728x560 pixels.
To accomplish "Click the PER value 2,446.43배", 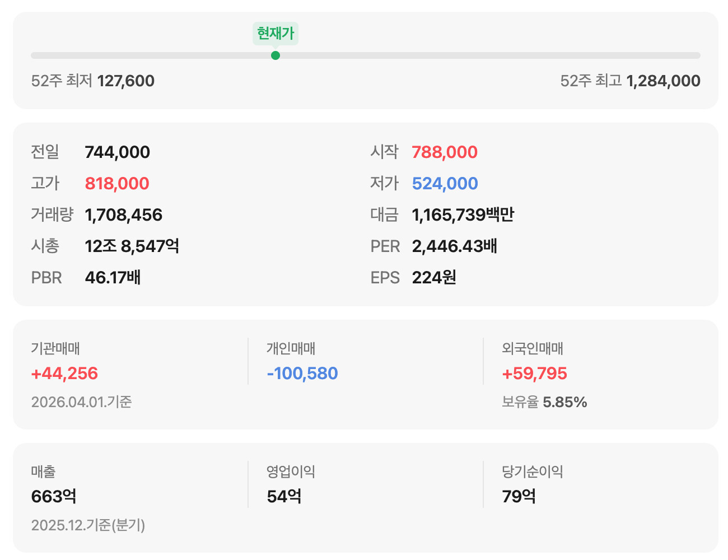I will pos(454,246).
